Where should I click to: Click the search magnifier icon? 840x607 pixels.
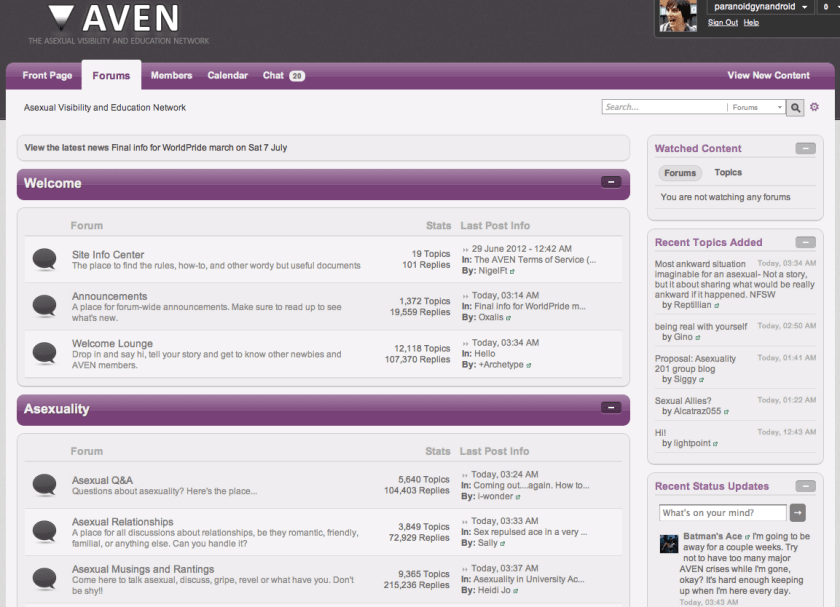[795, 107]
